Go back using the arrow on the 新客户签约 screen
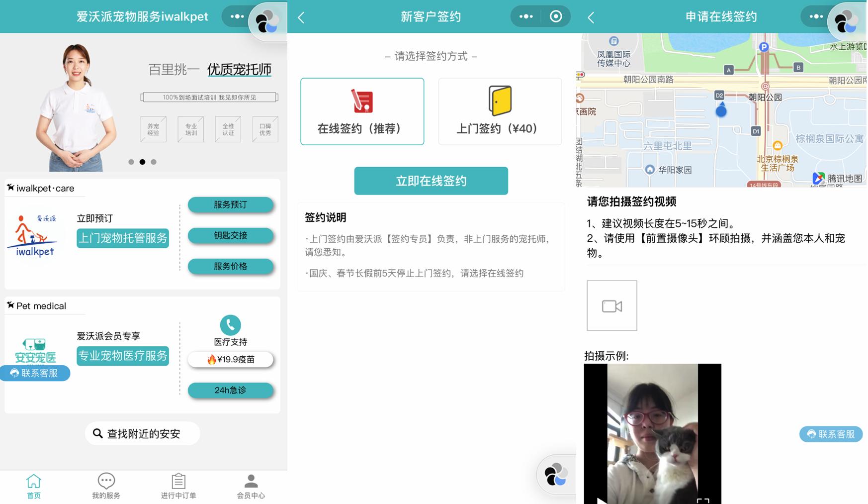The height and width of the screenshot is (504, 868). tap(301, 17)
